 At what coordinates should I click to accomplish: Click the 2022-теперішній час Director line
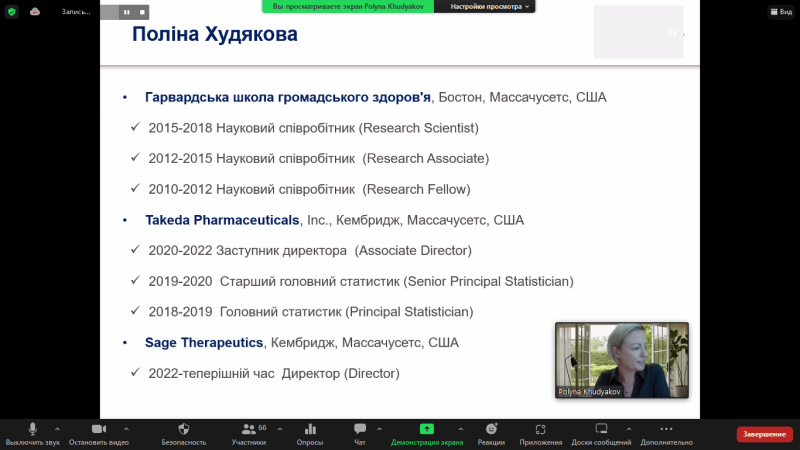(274, 373)
